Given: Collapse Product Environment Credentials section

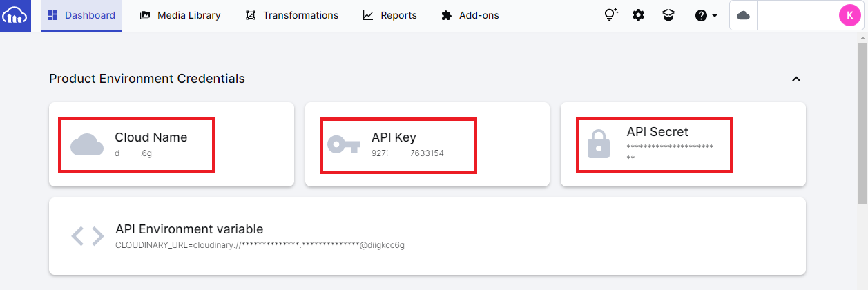Looking at the screenshot, I should click(795, 79).
